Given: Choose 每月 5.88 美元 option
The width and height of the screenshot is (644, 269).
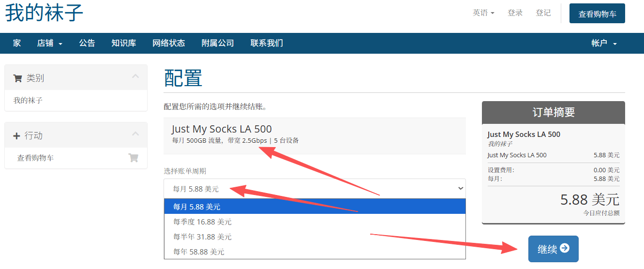Looking at the screenshot, I should pos(315,207).
